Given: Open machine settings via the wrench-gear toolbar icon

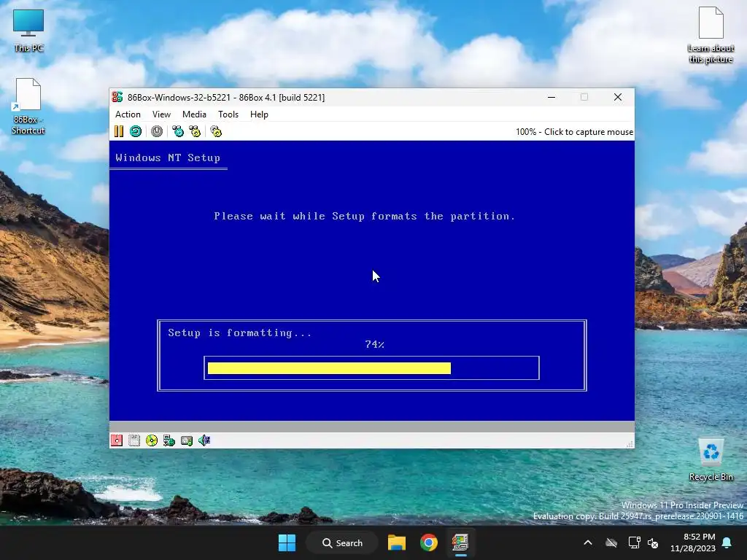Looking at the screenshot, I should [216, 131].
